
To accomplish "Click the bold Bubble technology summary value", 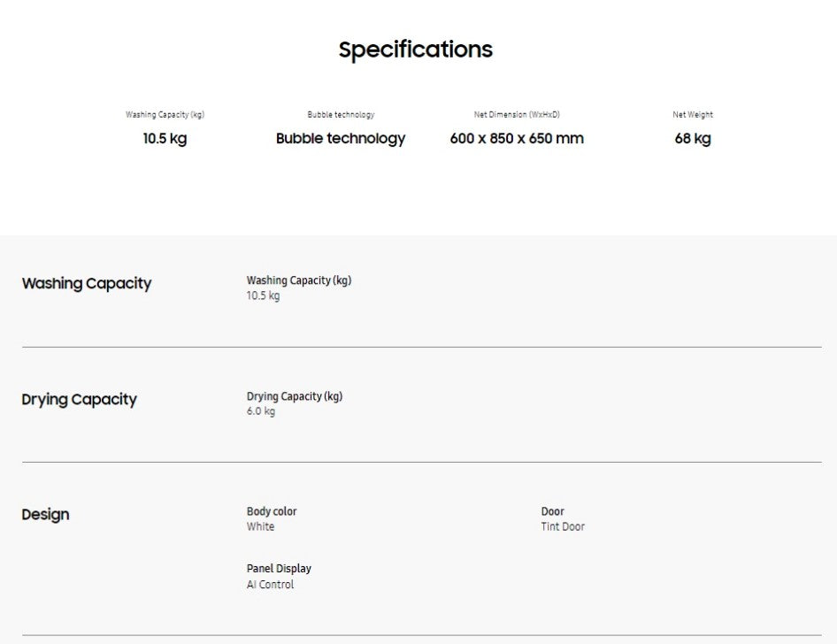I will click(341, 139).
